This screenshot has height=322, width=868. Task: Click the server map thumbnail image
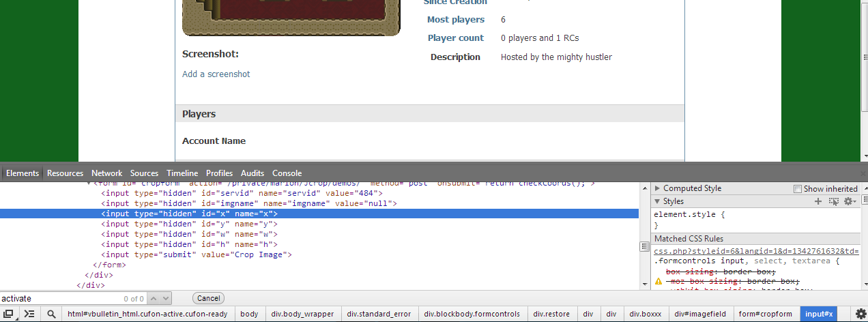pyautogui.click(x=291, y=17)
